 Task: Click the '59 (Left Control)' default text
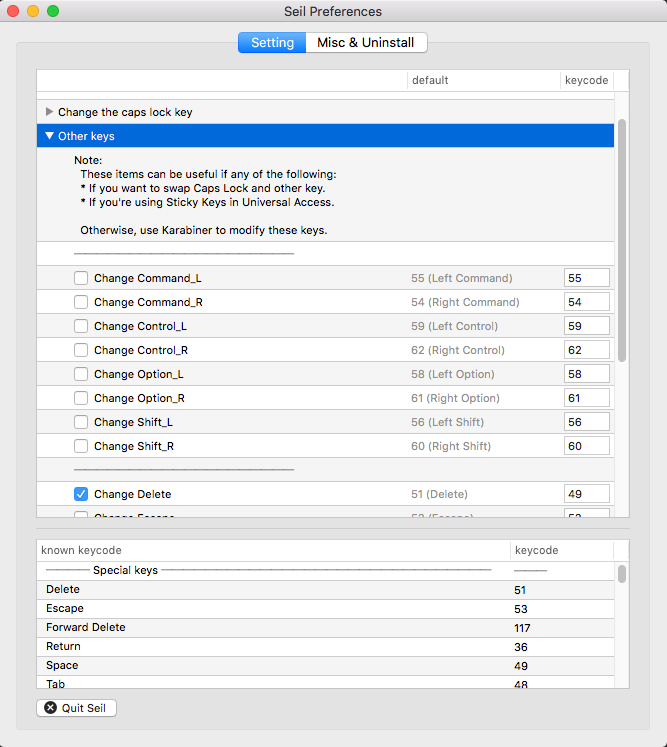coord(455,326)
